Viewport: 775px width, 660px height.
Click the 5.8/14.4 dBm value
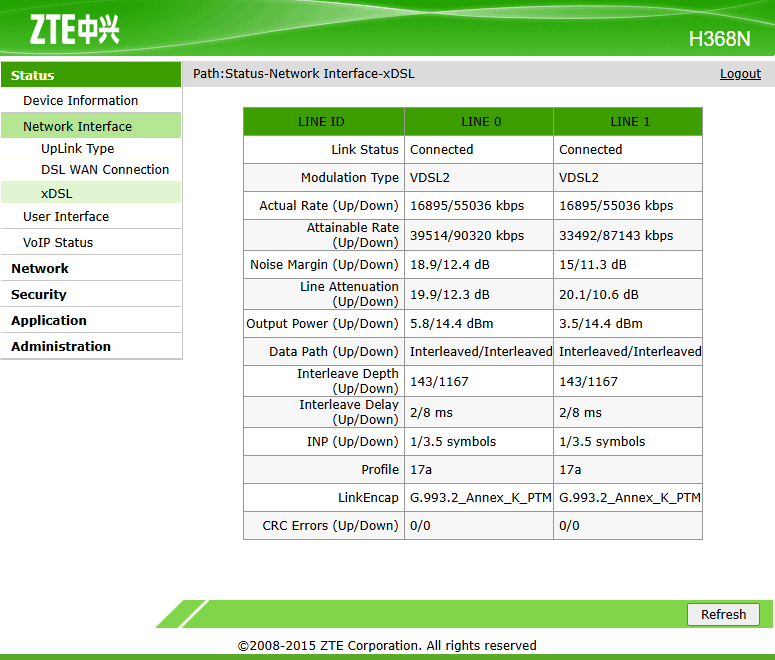451,323
